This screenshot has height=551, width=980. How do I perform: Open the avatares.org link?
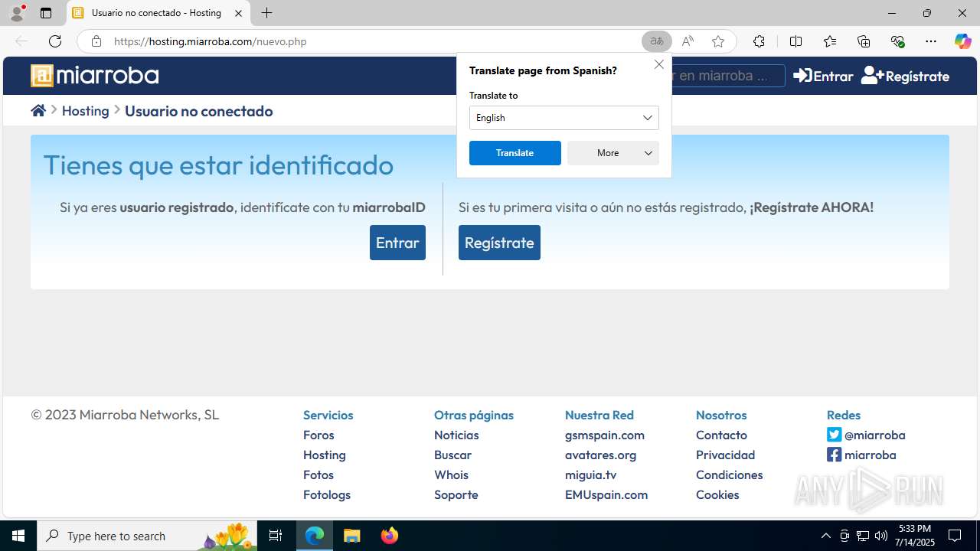tap(601, 455)
